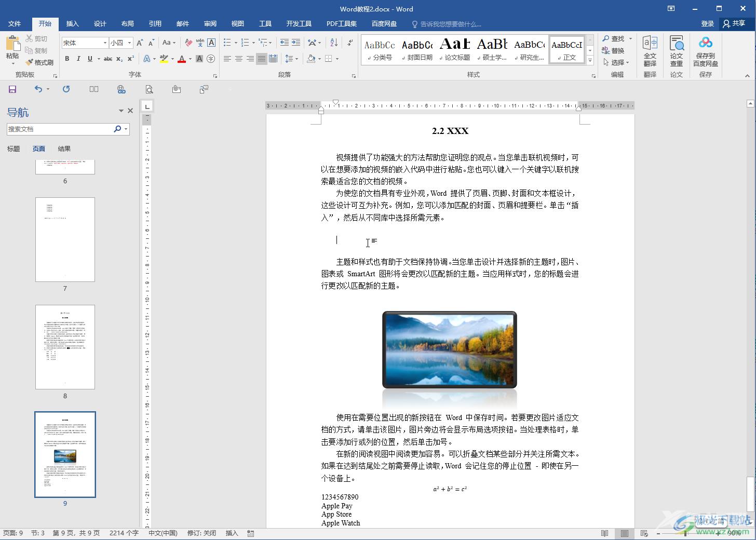Open the Find (查找) dropdown arrow
The image size is (756, 540).
pyautogui.click(x=630, y=38)
